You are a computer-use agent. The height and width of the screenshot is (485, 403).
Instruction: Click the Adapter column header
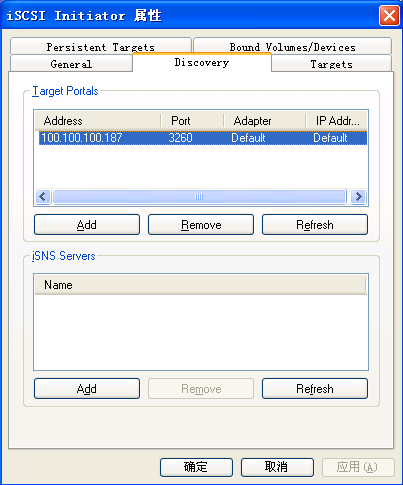click(265, 121)
